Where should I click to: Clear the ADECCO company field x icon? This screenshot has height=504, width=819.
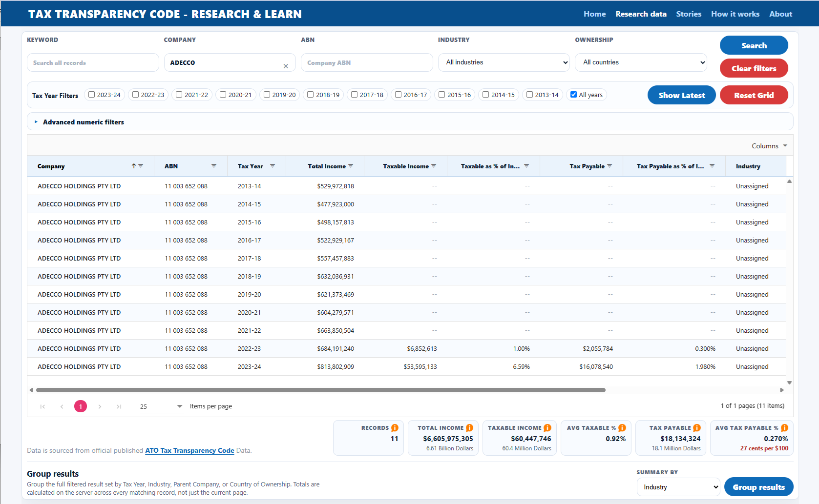pos(286,66)
